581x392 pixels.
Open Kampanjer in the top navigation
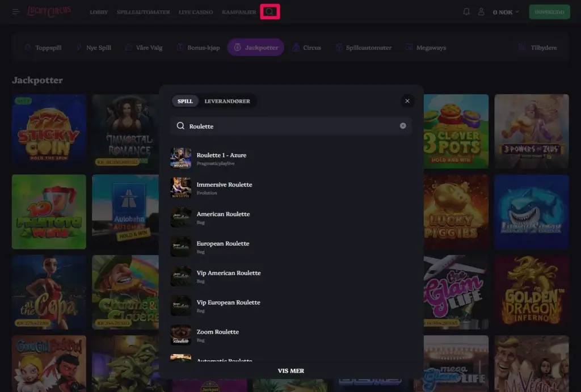pyautogui.click(x=239, y=12)
